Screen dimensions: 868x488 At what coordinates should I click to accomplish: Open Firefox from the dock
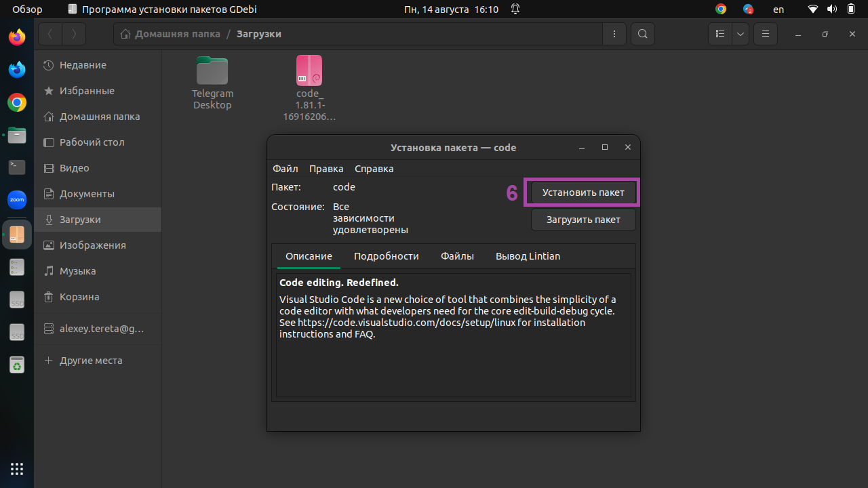pos(17,37)
